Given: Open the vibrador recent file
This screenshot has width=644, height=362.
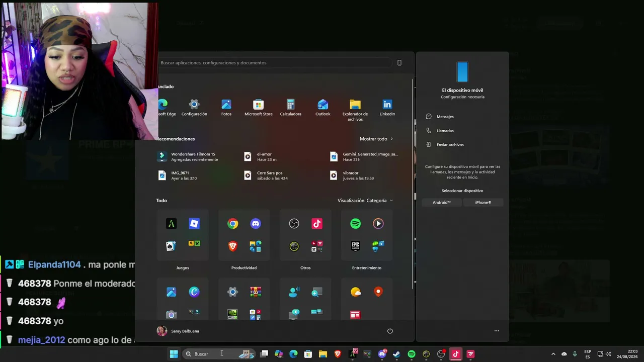Looking at the screenshot, I should point(352,175).
